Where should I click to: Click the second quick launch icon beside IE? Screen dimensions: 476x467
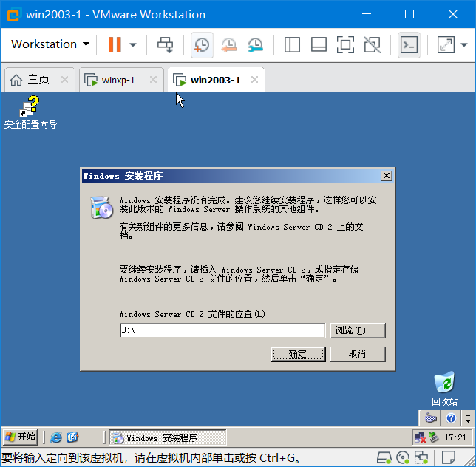pyautogui.click(x=73, y=437)
